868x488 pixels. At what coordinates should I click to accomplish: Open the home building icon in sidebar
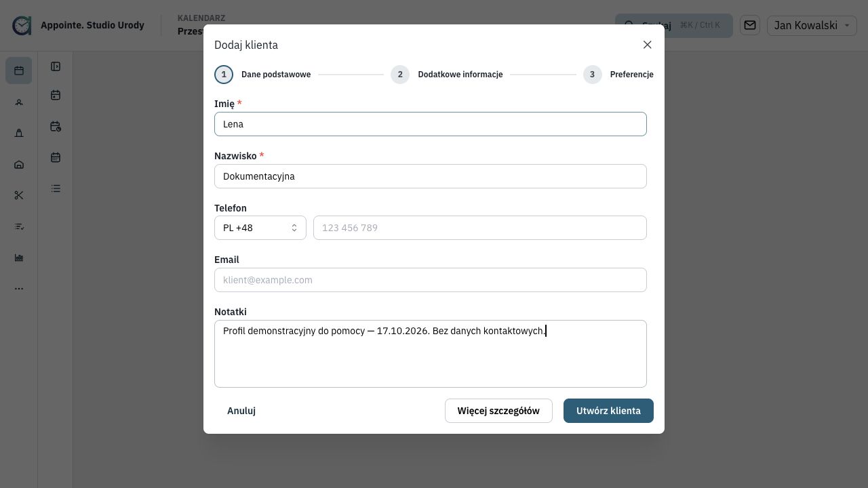pyautogui.click(x=19, y=164)
